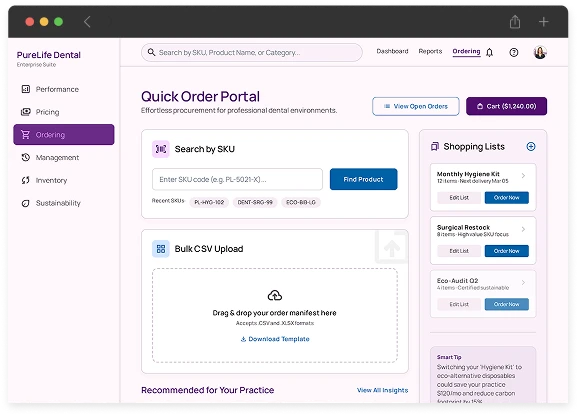Image resolution: width=579 pixels, height=416 pixels.
Task: Open the user profile avatar
Action: click(x=540, y=52)
